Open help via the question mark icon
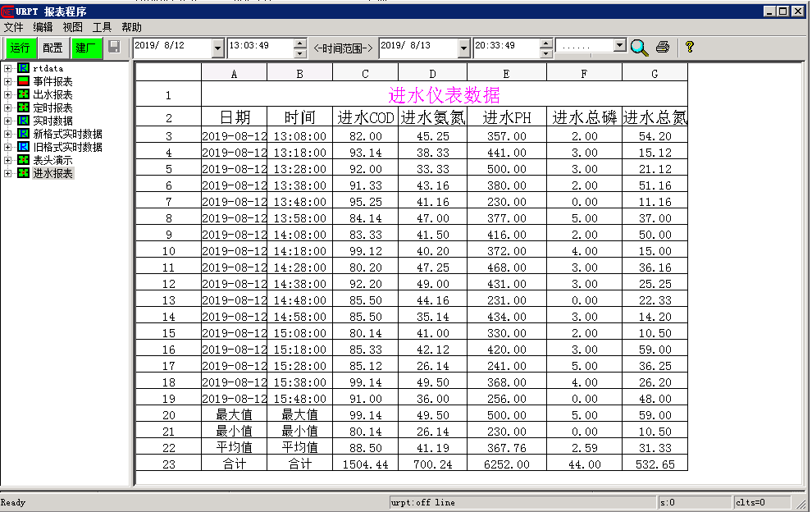812x512 pixels. tap(689, 48)
